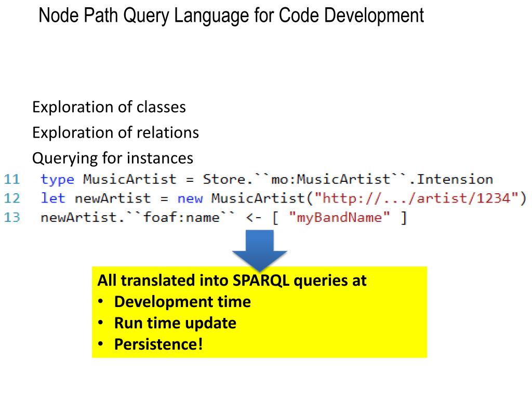Click the string "http://.../artist/1234"

point(417,198)
